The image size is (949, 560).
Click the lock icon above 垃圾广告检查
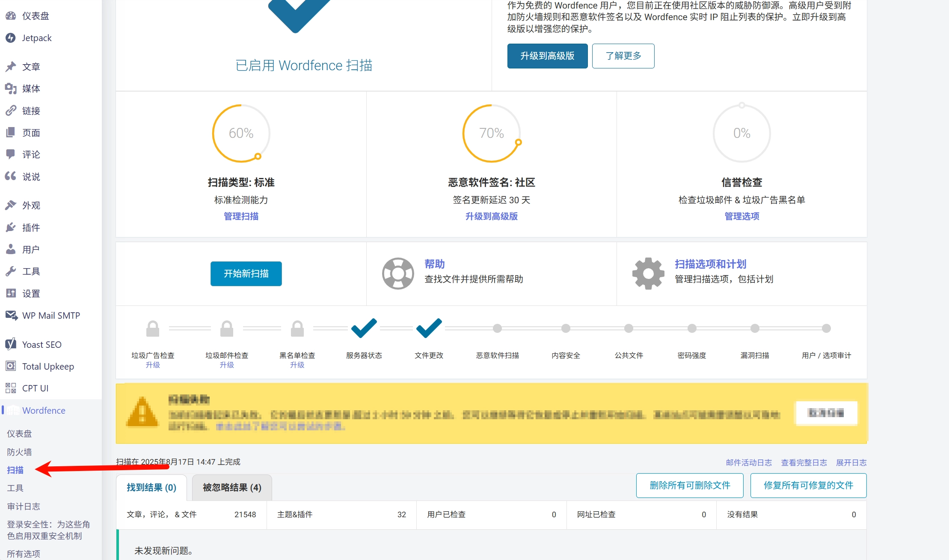(x=153, y=329)
